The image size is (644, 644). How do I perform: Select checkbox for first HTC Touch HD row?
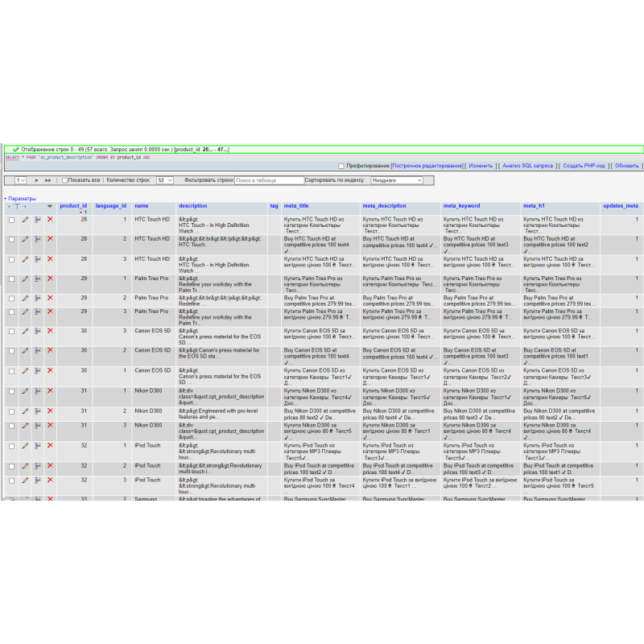[11, 219]
